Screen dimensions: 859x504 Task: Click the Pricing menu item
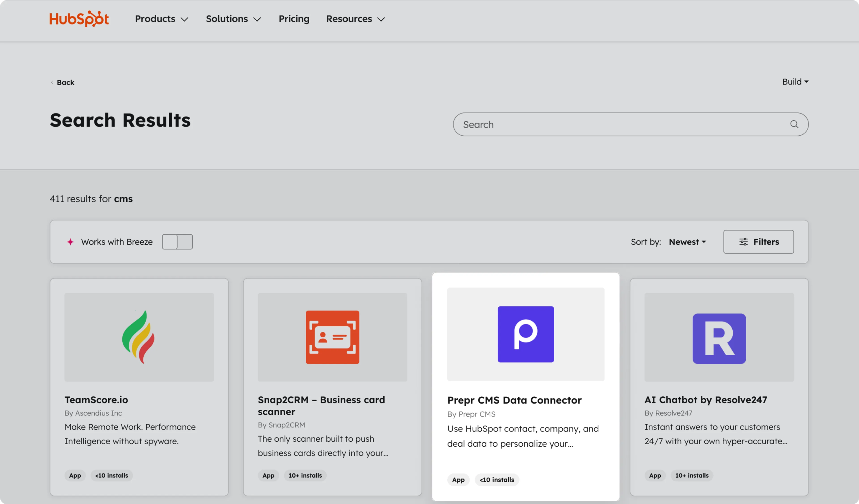pos(293,19)
